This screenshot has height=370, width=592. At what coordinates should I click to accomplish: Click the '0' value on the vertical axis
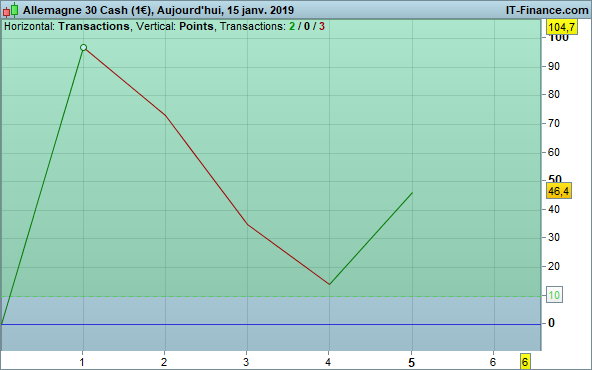[551, 323]
